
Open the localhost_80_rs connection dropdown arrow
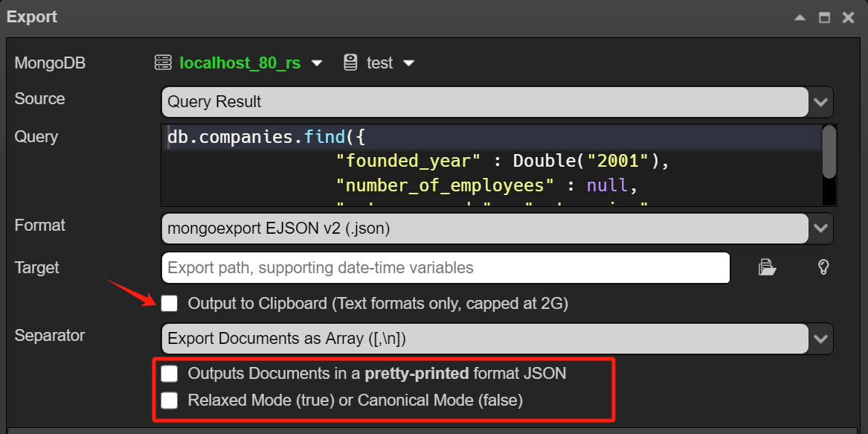point(317,63)
